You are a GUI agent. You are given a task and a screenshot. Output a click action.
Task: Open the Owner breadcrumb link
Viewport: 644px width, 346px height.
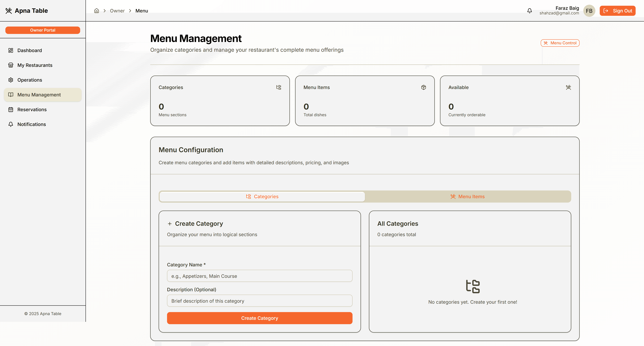(x=117, y=11)
